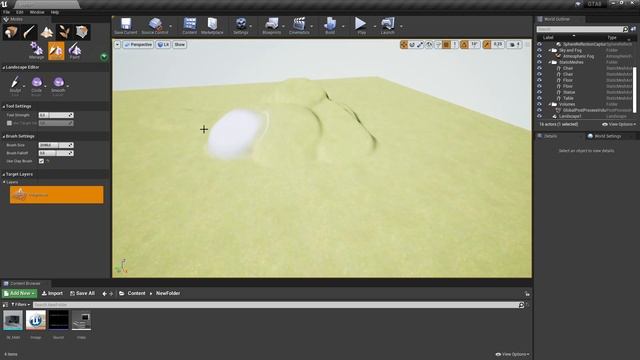Adjust the Brush Falloff slider
The width and height of the screenshot is (640, 360).
(x=56, y=153)
